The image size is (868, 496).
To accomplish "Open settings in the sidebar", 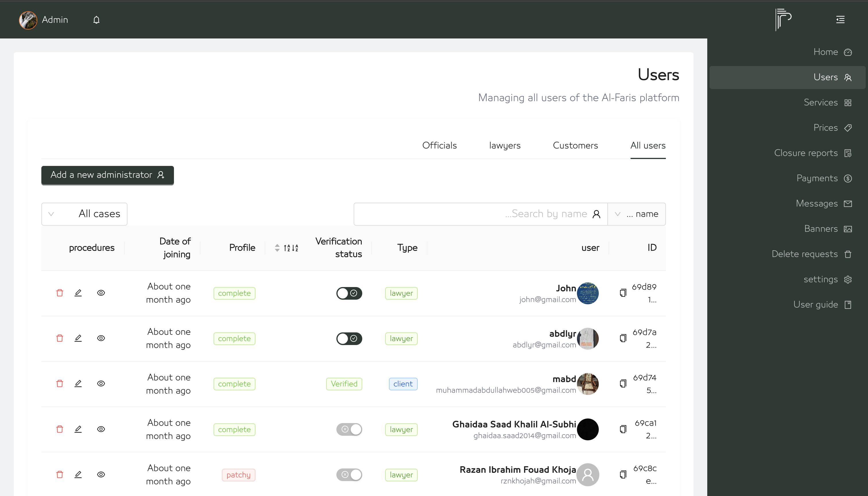I will tap(787, 279).
